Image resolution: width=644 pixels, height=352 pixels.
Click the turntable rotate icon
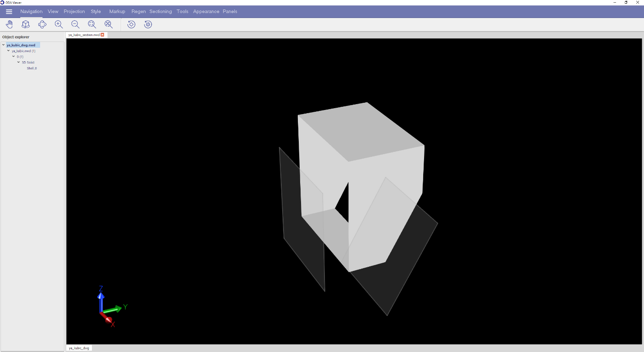click(42, 24)
